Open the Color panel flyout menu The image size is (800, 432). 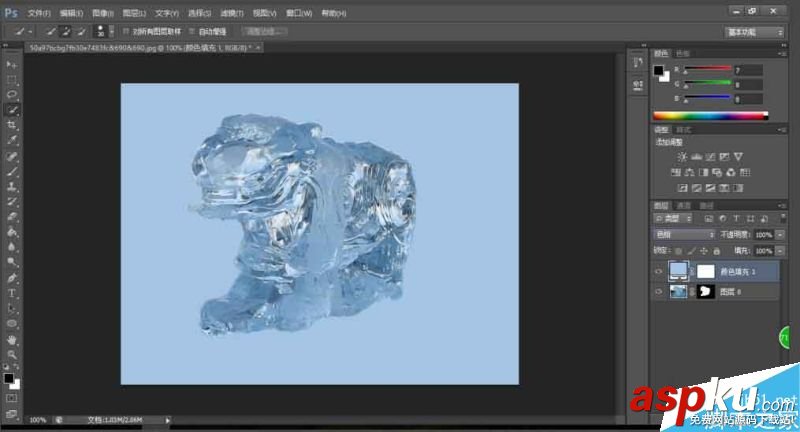[x=782, y=53]
